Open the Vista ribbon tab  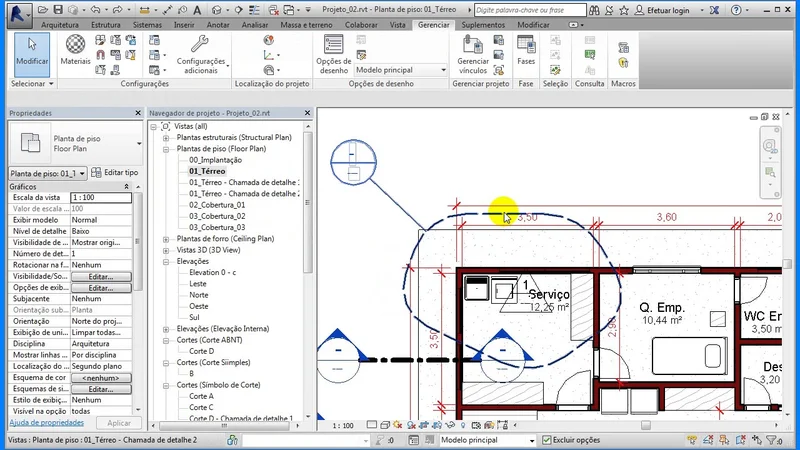click(x=397, y=22)
